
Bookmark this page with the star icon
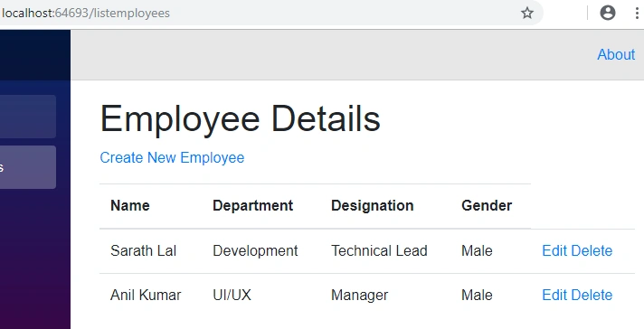pyautogui.click(x=527, y=14)
